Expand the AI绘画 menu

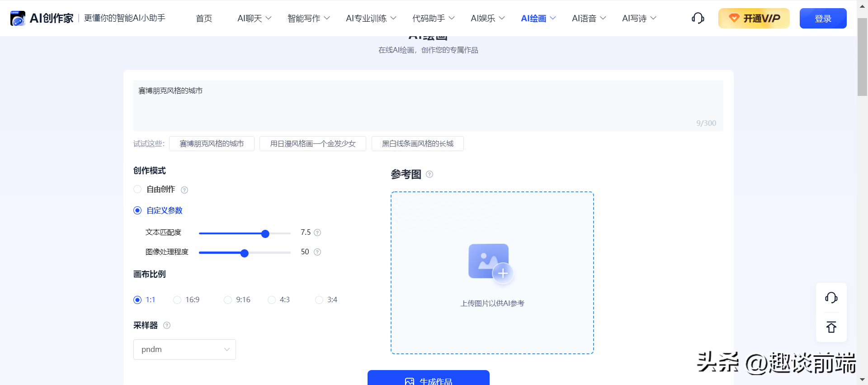pos(538,18)
